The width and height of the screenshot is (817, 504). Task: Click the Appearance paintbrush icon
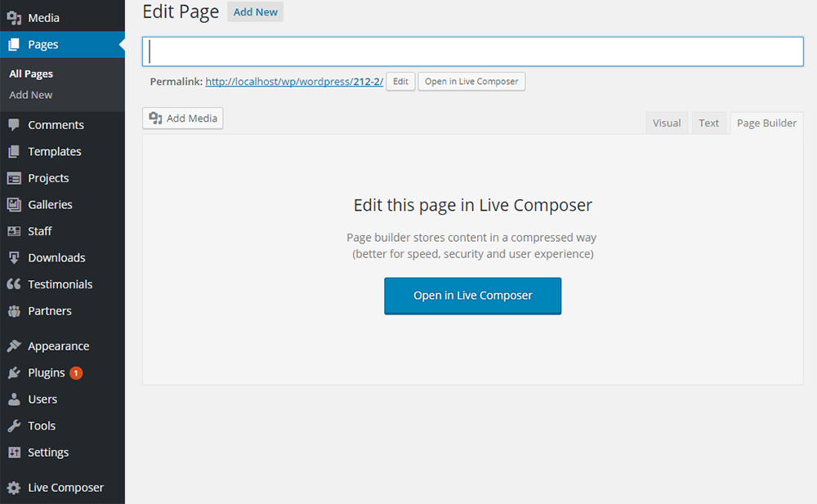point(14,346)
